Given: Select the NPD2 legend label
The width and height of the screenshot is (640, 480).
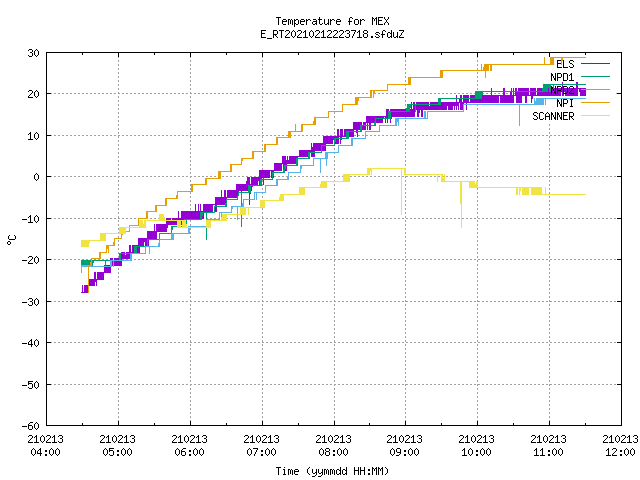Looking at the screenshot, I should pos(562,90).
